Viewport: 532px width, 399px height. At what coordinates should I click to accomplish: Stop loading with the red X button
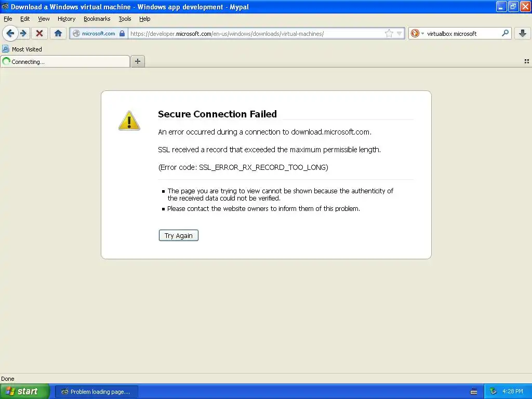pyautogui.click(x=39, y=33)
